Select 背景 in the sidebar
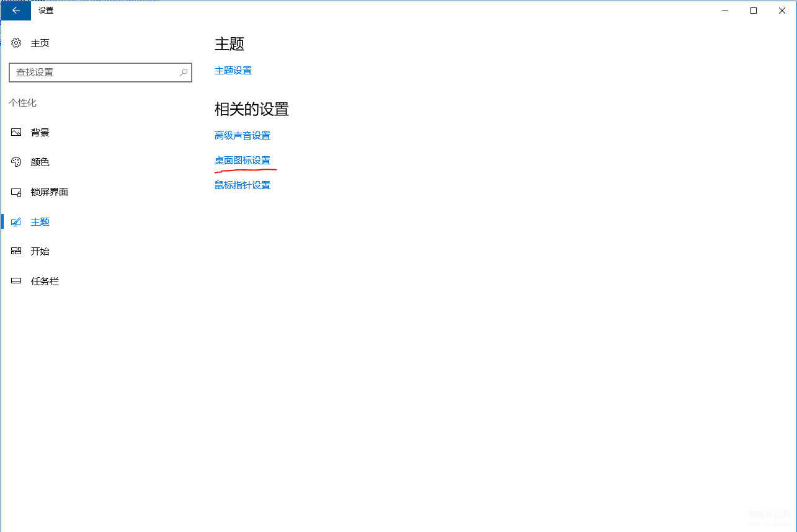The height and width of the screenshot is (532, 797). pyautogui.click(x=40, y=132)
